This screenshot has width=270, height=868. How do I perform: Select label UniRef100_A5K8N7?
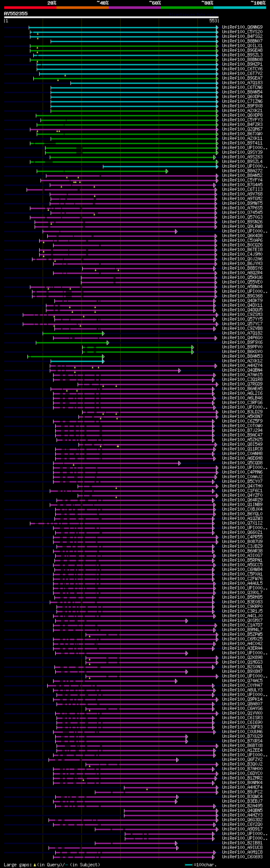click(242, 417)
